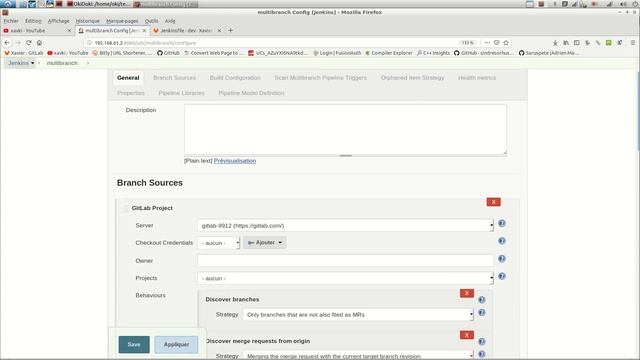Open the multibranch breadcrumb link
The width and height of the screenshot is (640, 360).
tap(62, 63)
